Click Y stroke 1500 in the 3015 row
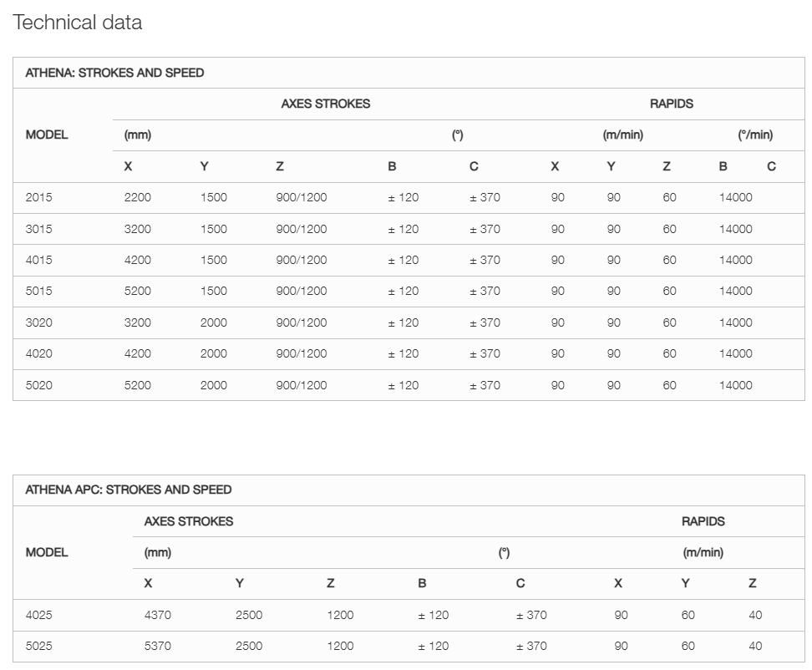The width and height of the screenshot is (812, 670). [x=214, y=229]
